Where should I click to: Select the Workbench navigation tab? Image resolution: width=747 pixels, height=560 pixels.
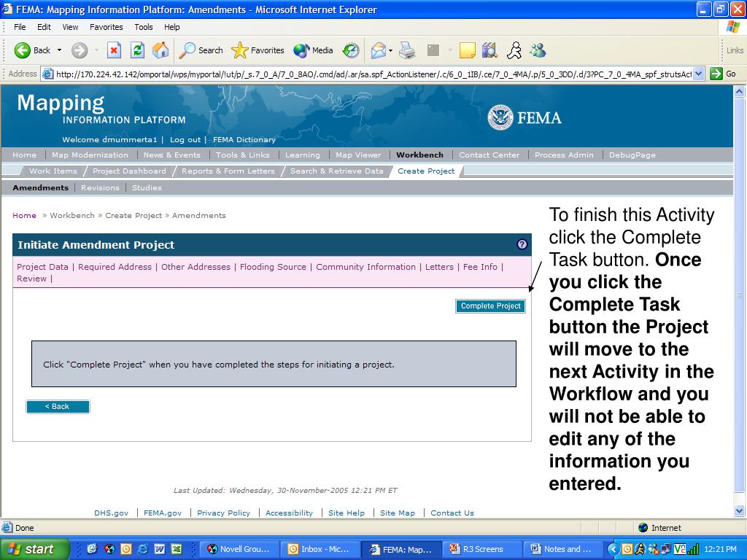tap(419, 155)
